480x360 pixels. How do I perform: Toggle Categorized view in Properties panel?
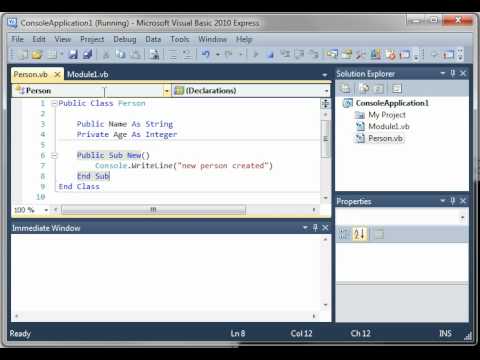pos(343,234)
